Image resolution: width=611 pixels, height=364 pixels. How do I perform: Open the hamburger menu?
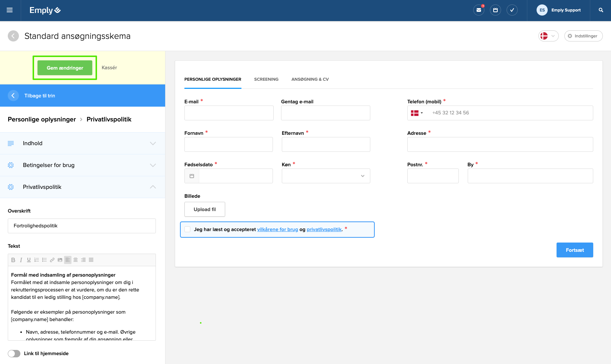[x=10, y=10]
